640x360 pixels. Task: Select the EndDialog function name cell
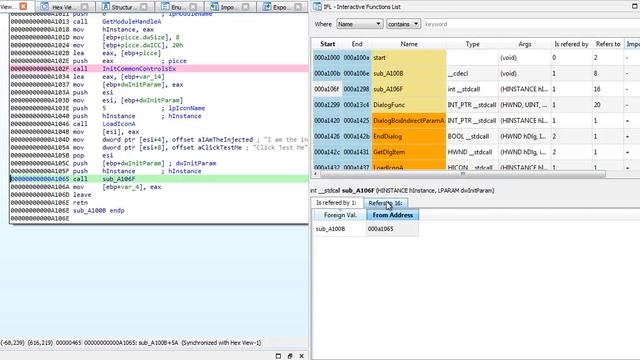[409, 136]
